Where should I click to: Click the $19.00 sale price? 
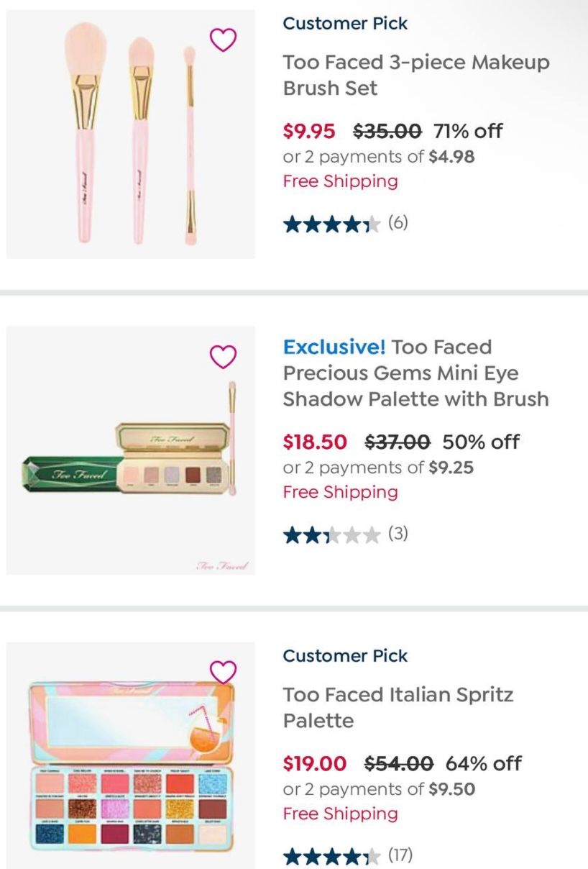click(x=314, y=763)
